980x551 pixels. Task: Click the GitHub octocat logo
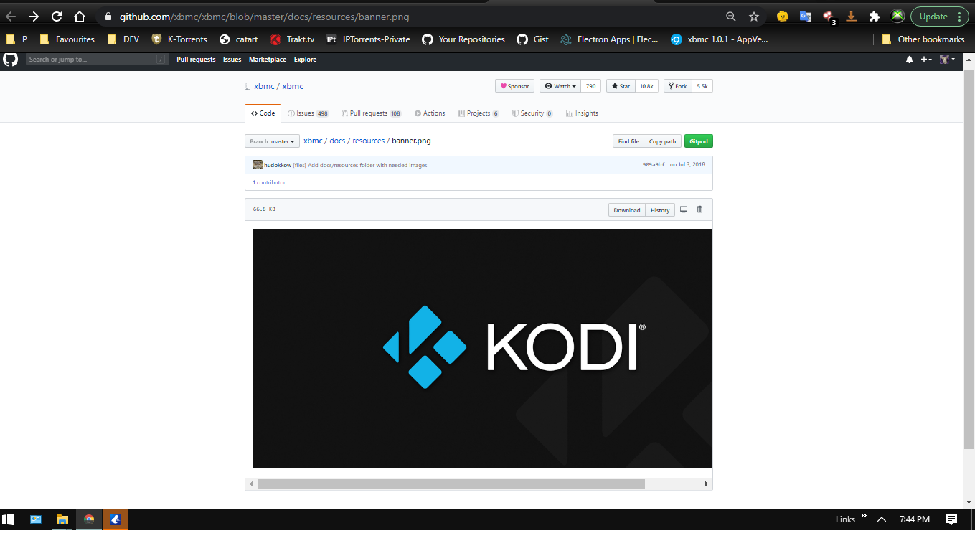coord(10,60)
